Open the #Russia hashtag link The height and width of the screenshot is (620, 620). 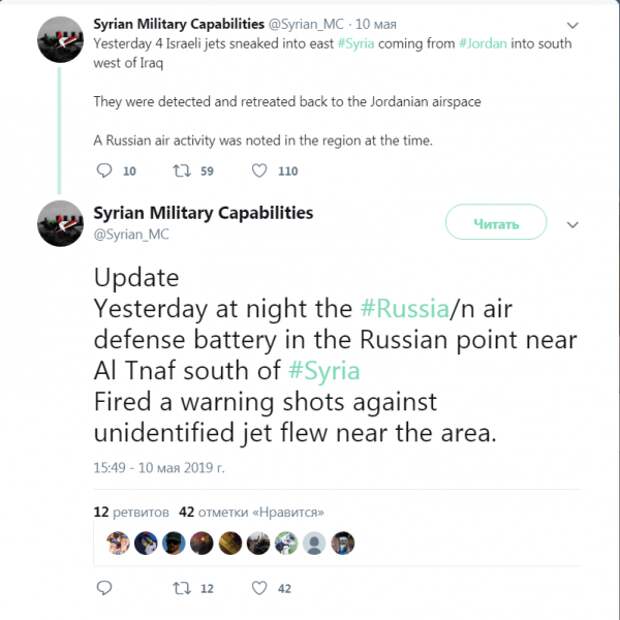click(405, 308)
